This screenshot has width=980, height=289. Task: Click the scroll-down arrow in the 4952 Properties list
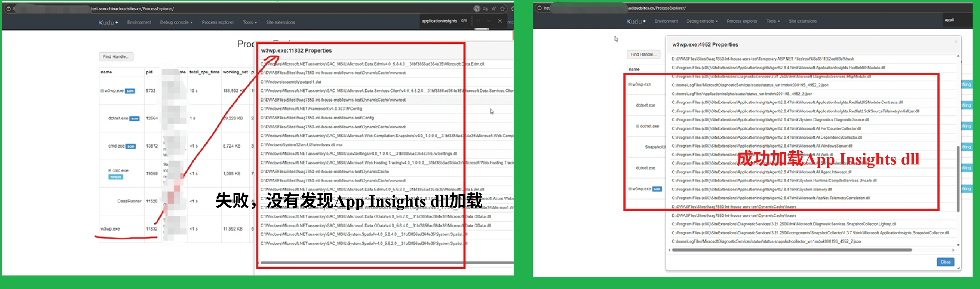click(958, 245)
